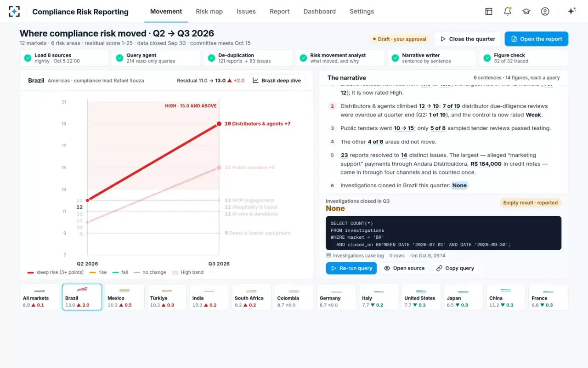Click the database icon by Investigations case log

point(328,256)
